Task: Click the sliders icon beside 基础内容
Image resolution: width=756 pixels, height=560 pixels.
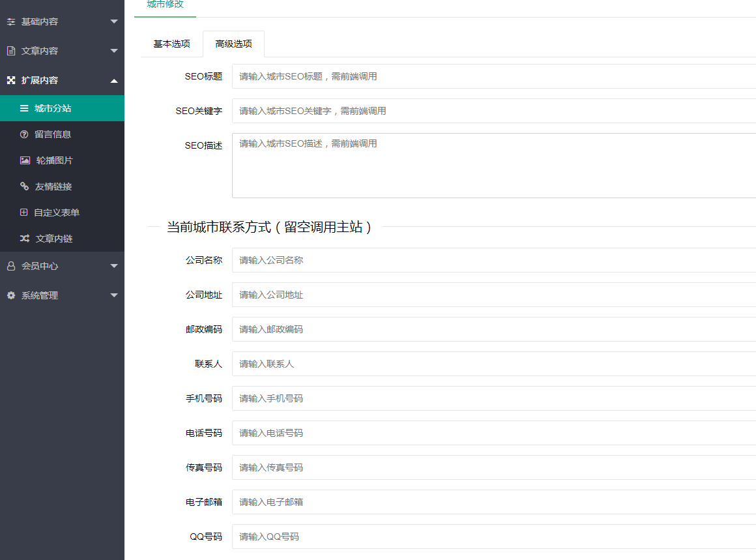Action: coord(10,21)
